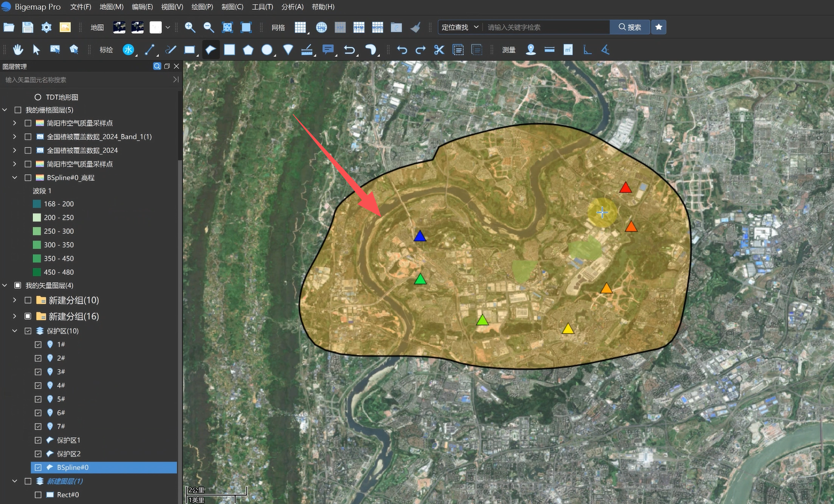Click the zoom out magnifier icon
This screenshot has height=504, width=834.
point(209,27)
